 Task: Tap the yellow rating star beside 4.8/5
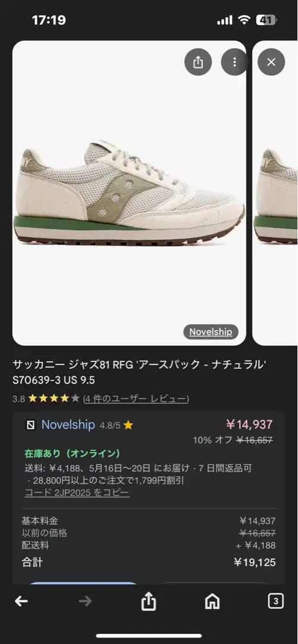coord(128,425)
